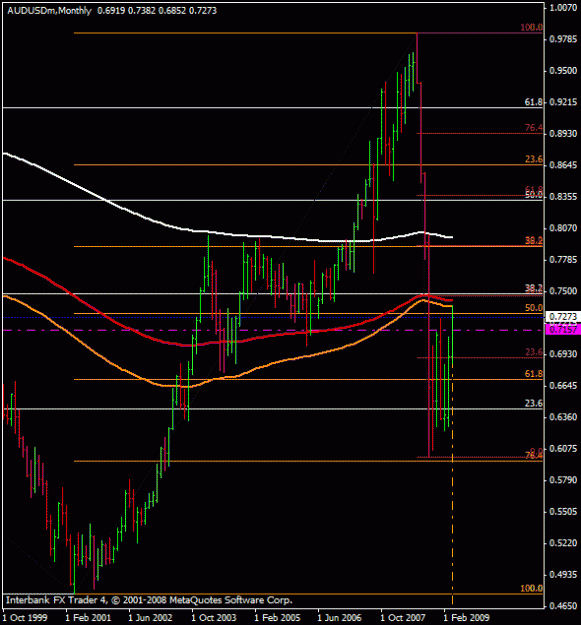The width and height of the screenshot is (581, 625).
Task: Click the AUDUSDm,Monthly chart title text
Action: click(x=49, y=11)
